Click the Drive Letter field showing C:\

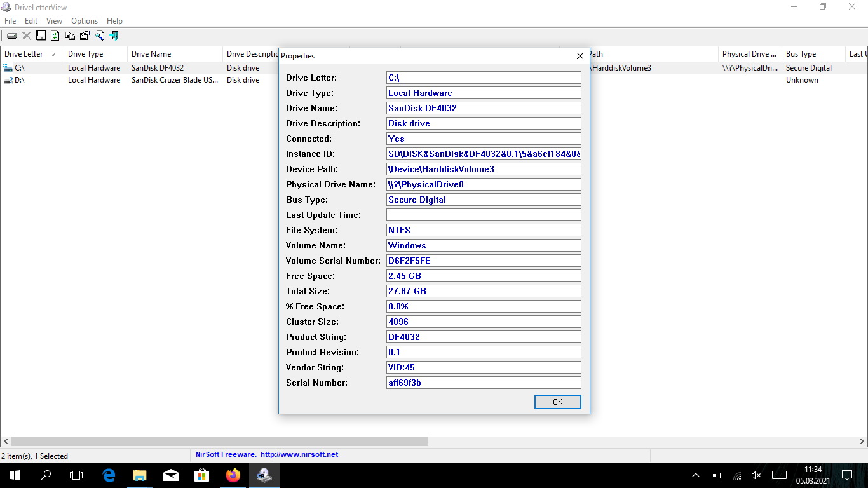coord(484,78)
